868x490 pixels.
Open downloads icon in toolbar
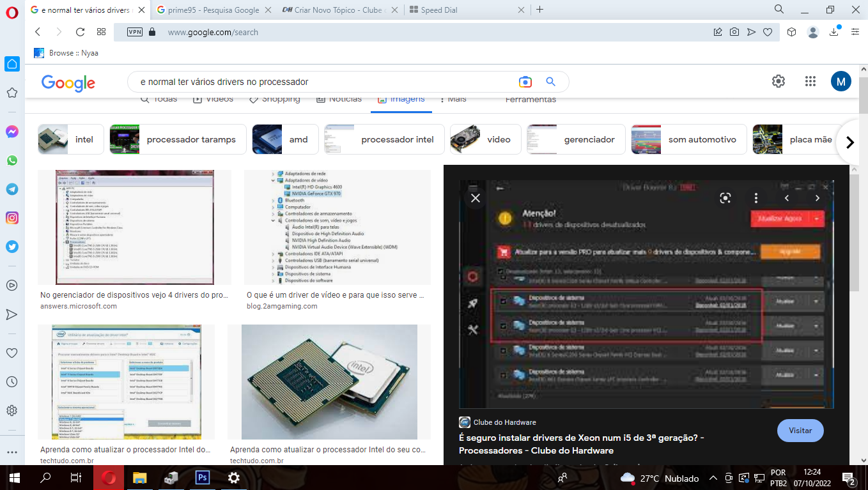834,32
